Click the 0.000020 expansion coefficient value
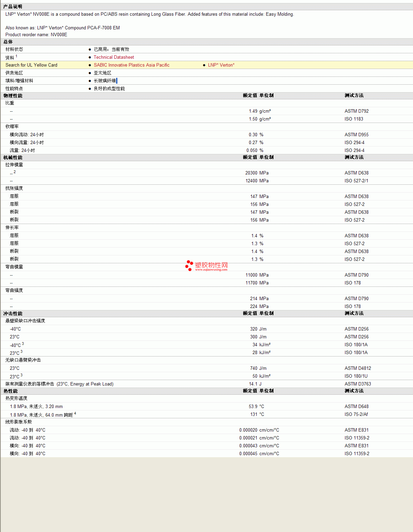The width and height of the screenshot is (413, 532). 248,430
